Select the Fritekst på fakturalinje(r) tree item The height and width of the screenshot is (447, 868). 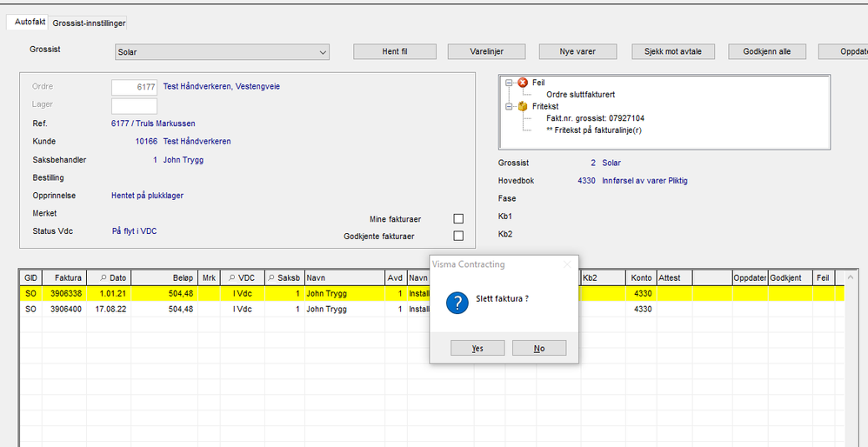pyautogui.click(x=594, y=130)
